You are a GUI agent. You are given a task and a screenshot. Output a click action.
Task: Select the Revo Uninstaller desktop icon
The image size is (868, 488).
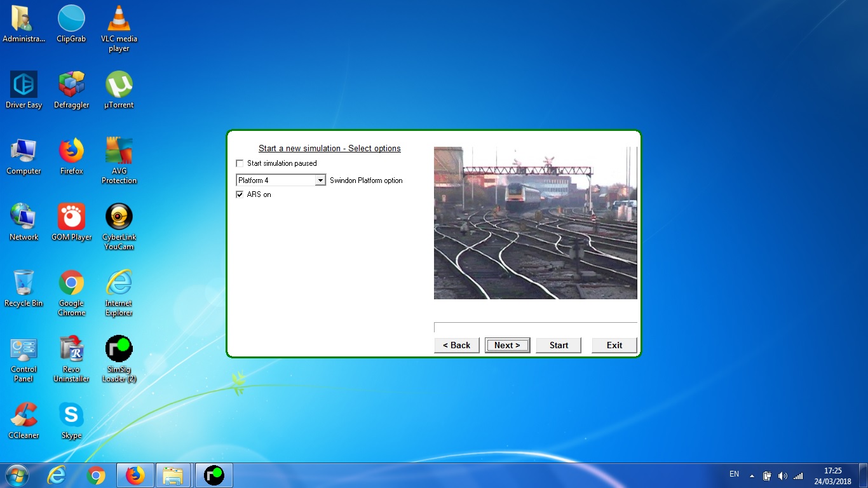tap(71, 359)
